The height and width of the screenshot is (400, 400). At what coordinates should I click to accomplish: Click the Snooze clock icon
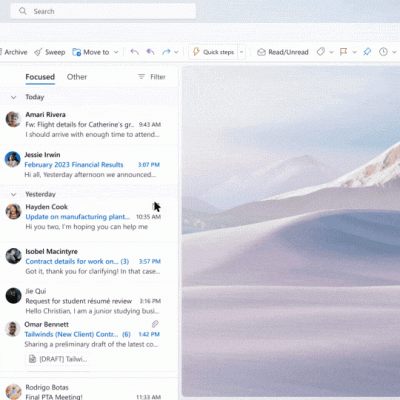(383, 52)
